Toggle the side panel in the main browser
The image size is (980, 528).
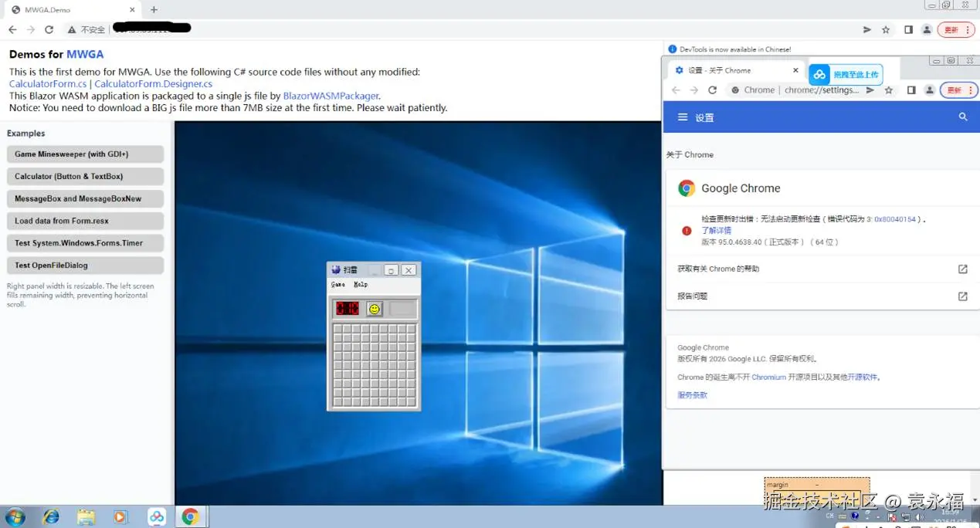(x=908, y=29)
